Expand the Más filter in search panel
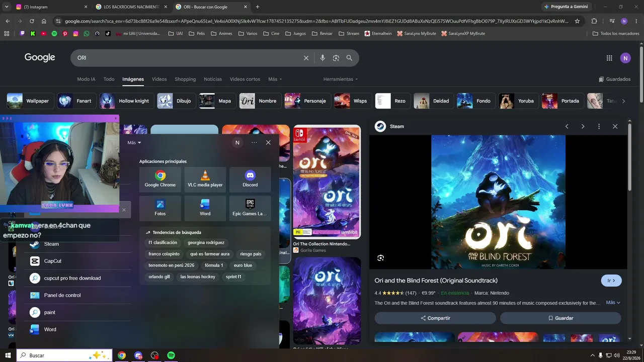The image size is (644, 362). tap(134, 142)
